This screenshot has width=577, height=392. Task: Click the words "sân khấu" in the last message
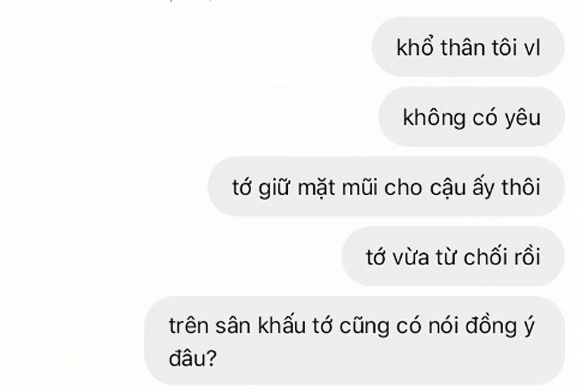(x=260, y=326)
